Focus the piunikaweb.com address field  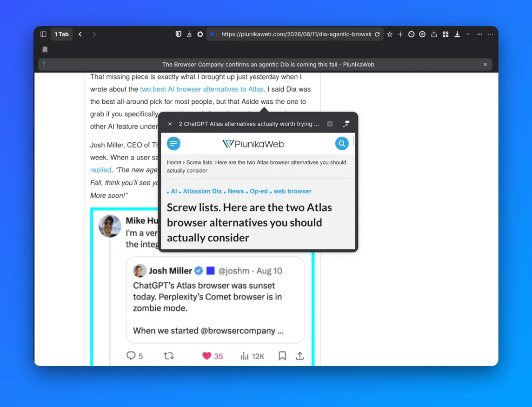coord(296,34)
